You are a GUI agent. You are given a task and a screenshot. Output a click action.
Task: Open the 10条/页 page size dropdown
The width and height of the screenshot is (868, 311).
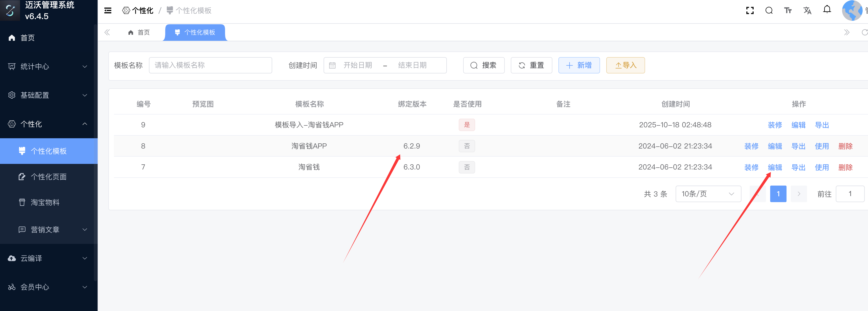point(708,194)
